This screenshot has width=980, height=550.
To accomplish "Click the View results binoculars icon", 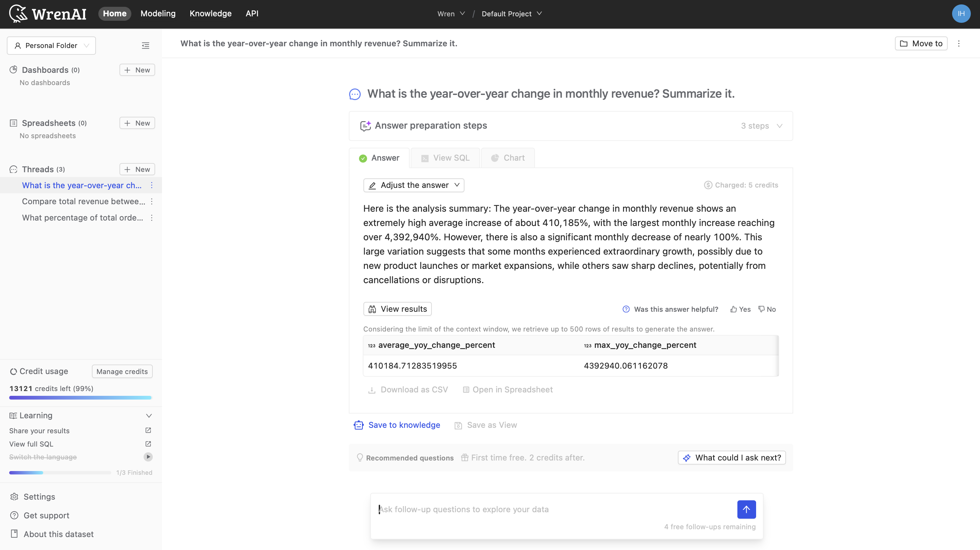I will 373,309.
